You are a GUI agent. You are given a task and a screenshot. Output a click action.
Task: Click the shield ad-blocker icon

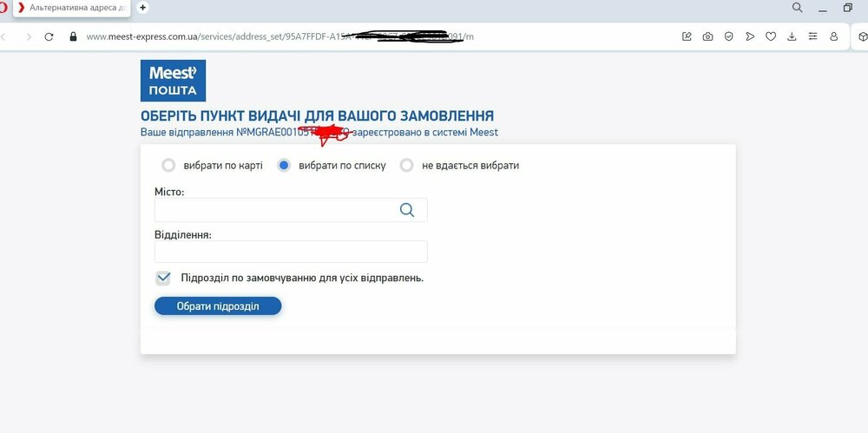coord(729,36)
